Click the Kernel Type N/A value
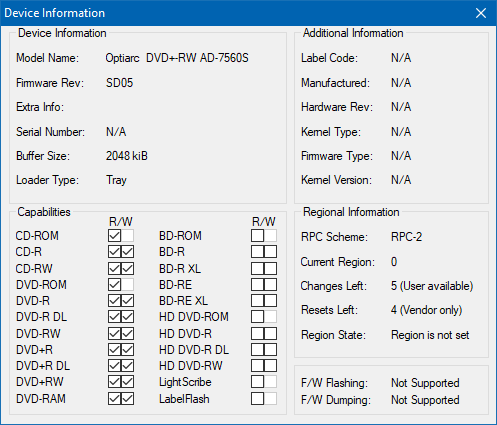Viewport: 497px width, 425px height. click(x=401, y=132)
